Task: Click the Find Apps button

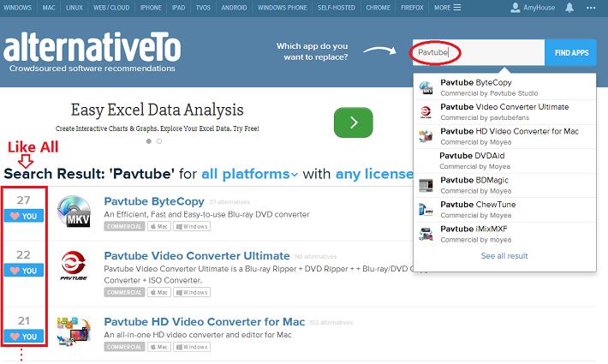Action: click(571, 53)
